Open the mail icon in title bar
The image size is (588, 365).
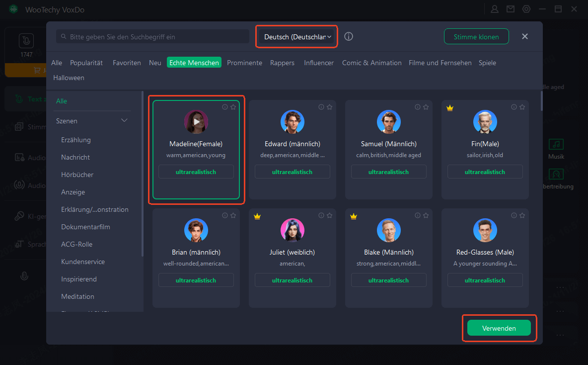[x=511, y=9]
